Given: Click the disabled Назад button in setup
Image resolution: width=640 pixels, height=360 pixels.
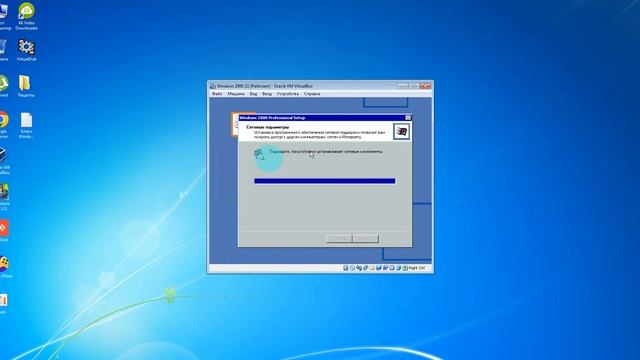Looking at the screenshot, I should point(339,238).
